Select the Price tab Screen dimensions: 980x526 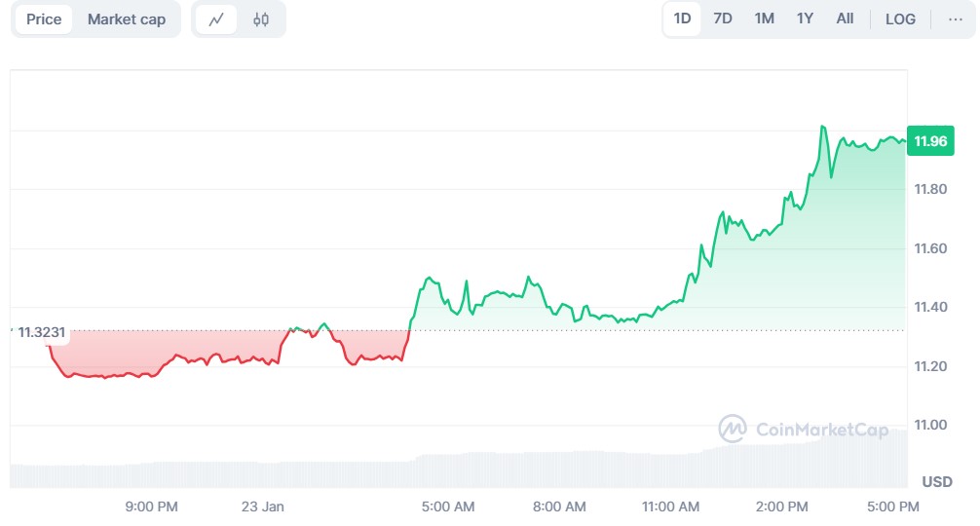pos(44,19)
